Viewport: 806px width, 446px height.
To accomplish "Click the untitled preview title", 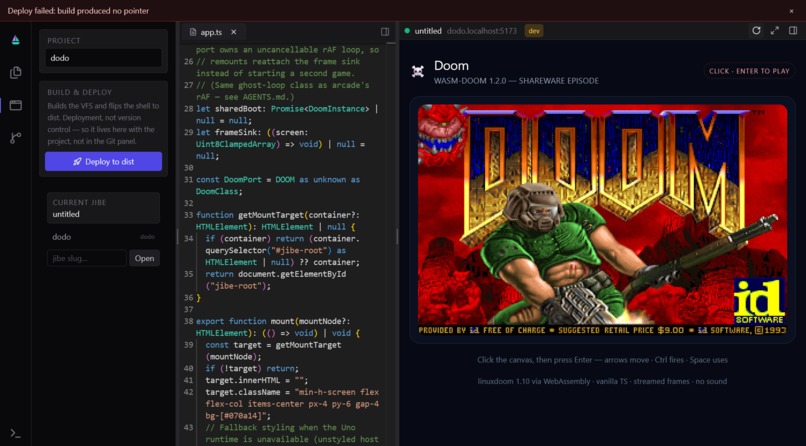I will click(x=428, y=31).
